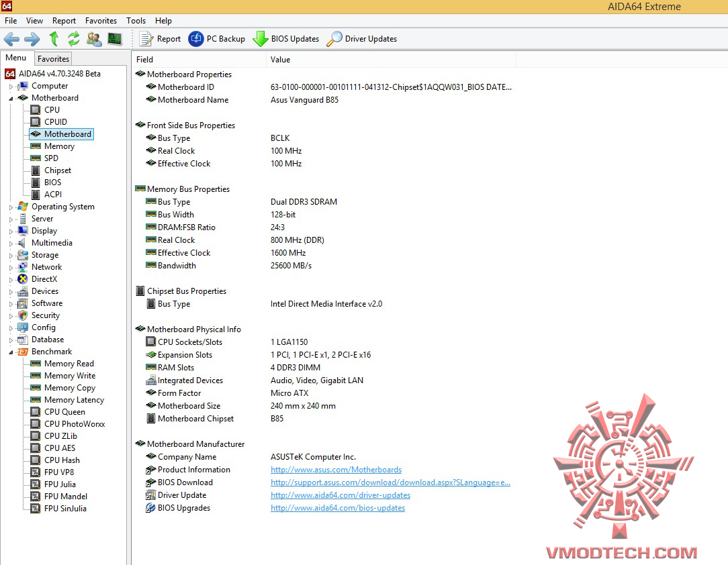
Task: Select Memory Copy benchmark
Action: [x=70, y=388]
